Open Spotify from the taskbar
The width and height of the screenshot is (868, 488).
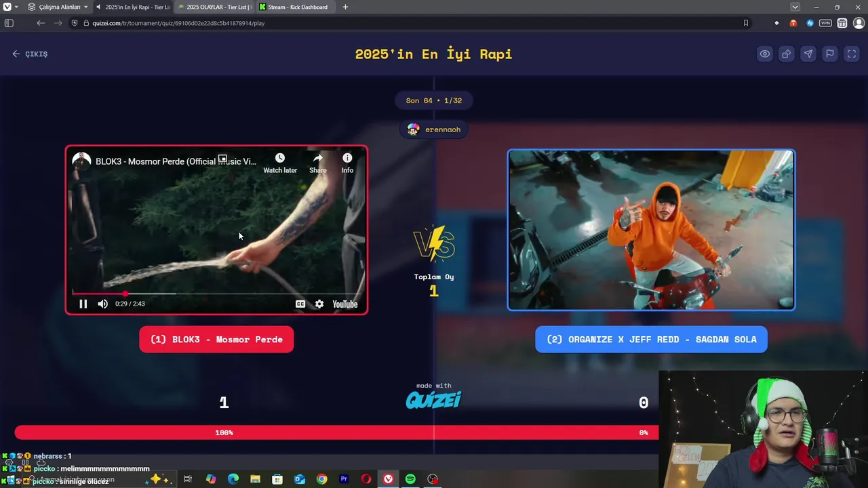(x=410, y=479)
